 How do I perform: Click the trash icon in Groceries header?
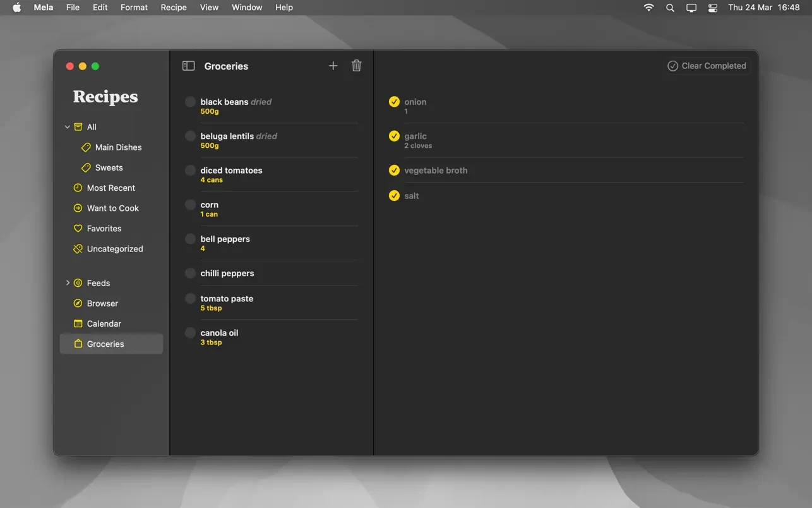[x=356, y=66]
